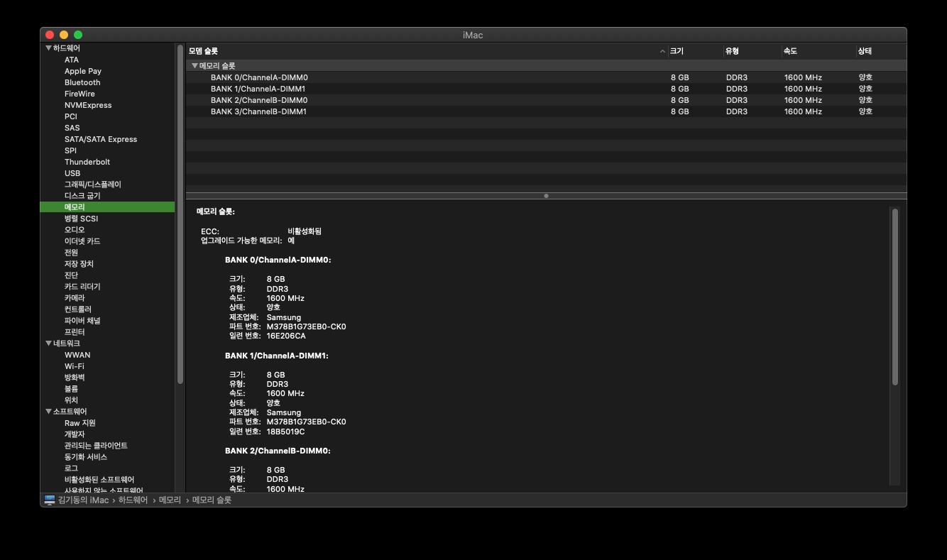Image resolution: width=947 pixels, height=560 pixels.
Task: Select PCI in the sidebar
Action: pos(71,116)
